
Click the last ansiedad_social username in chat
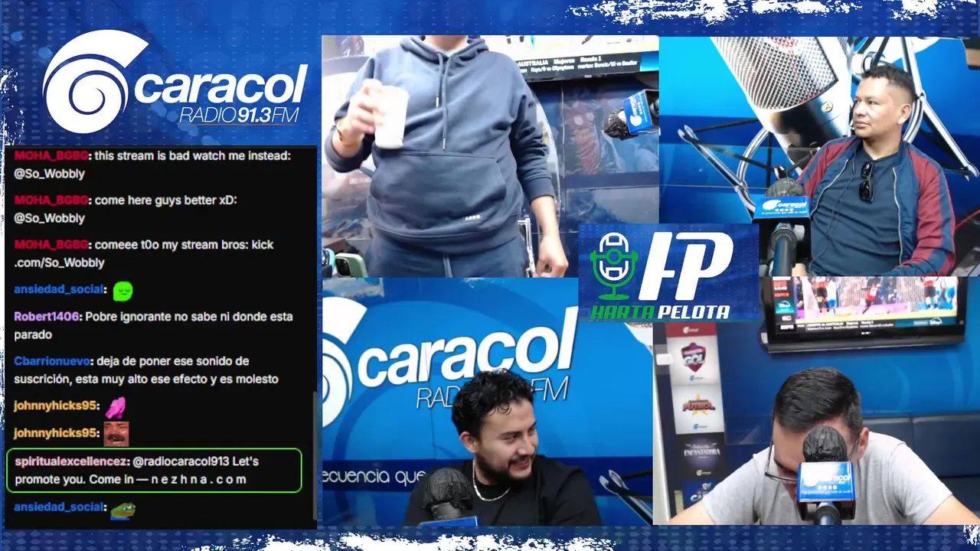pyautogui.click(x=59, y=507)
